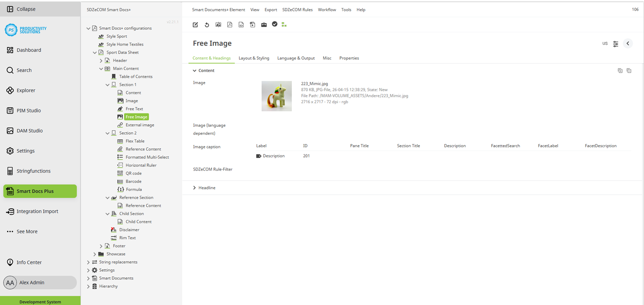Click the edit pencil toolbar icon

[195, 25]
